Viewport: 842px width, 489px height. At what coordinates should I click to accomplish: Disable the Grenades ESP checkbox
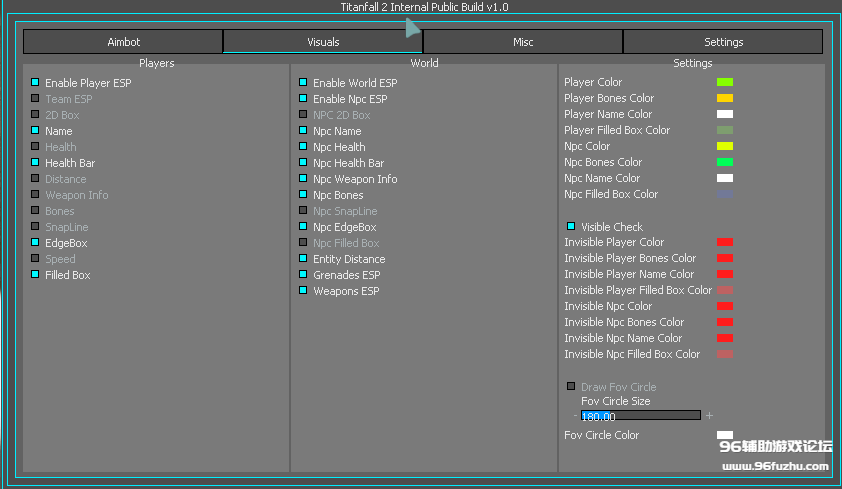303,275
